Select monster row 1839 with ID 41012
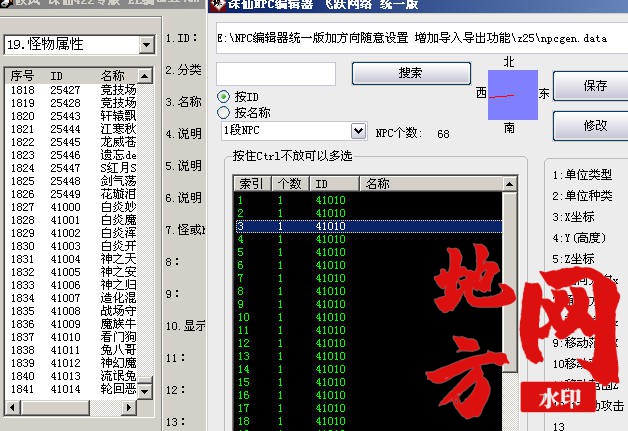This screenshot has width=628, height=431. 73,363
